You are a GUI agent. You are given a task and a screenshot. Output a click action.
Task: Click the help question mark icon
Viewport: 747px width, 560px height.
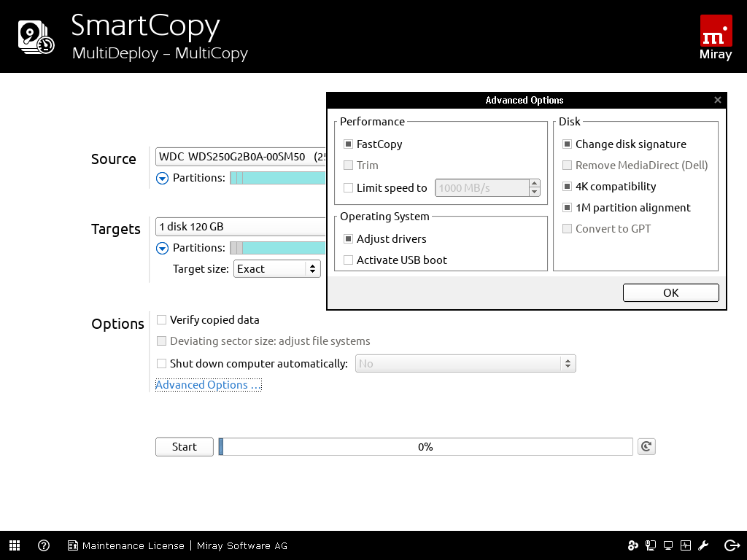(x=44, y=545)
